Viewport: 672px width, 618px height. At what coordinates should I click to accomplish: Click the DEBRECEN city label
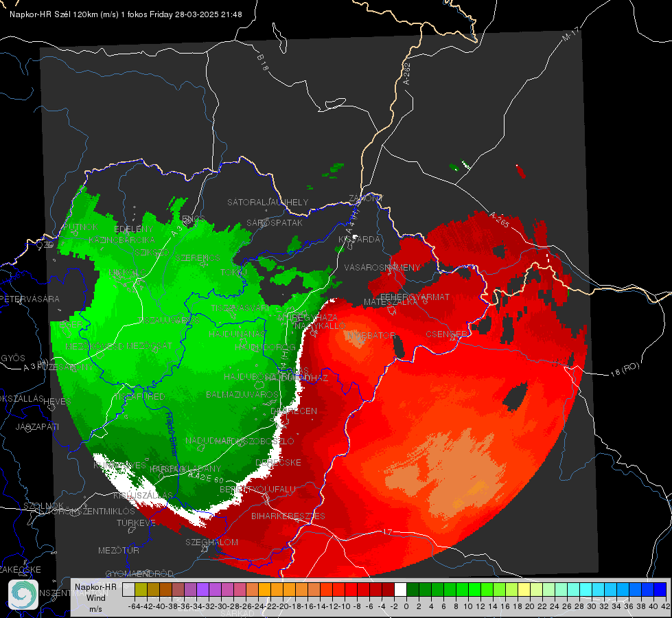pos(294,411)
